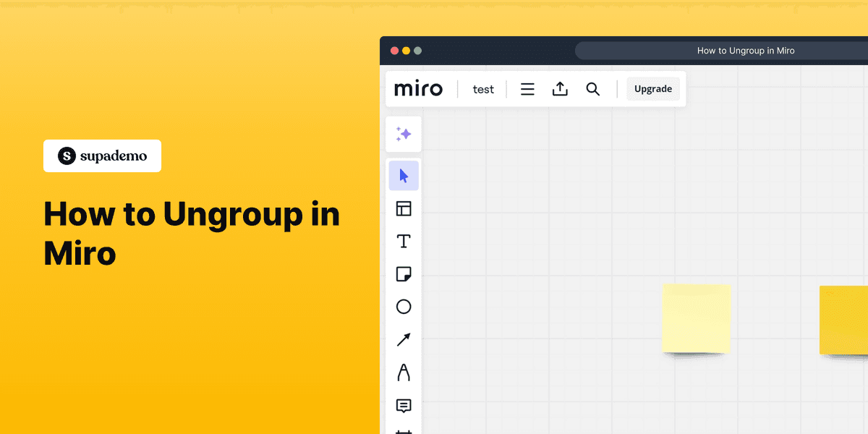Image resolution: width=868 pixels, height=434 pixels.
Task: Click the miro logo to go home
Action: click(418, 88)
